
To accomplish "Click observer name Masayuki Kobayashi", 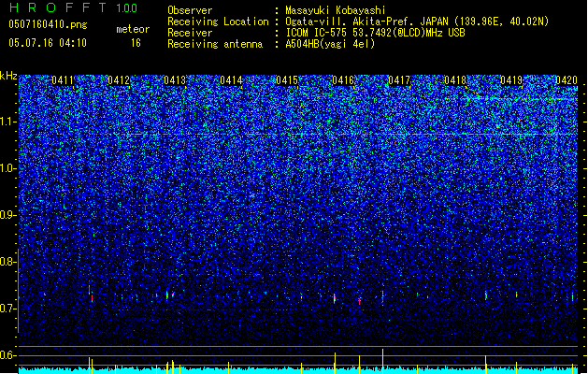I will pyautogui.click(x=336, y=10).
